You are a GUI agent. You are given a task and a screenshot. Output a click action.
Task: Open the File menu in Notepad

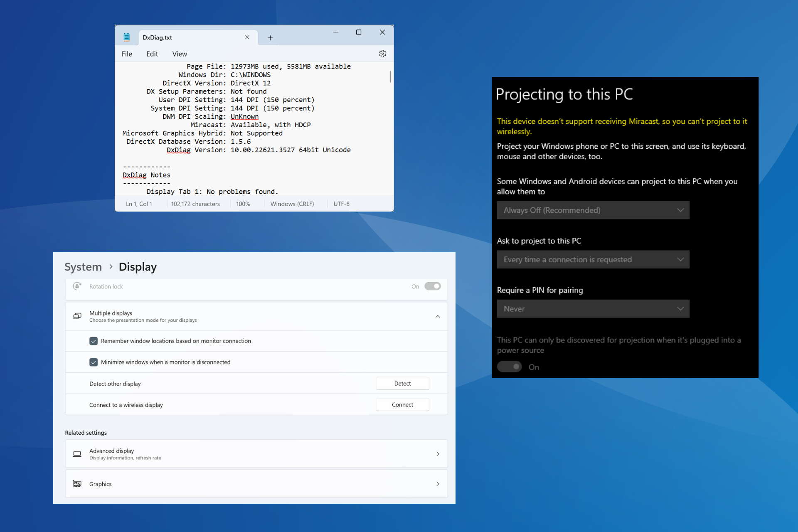[127, 54]
